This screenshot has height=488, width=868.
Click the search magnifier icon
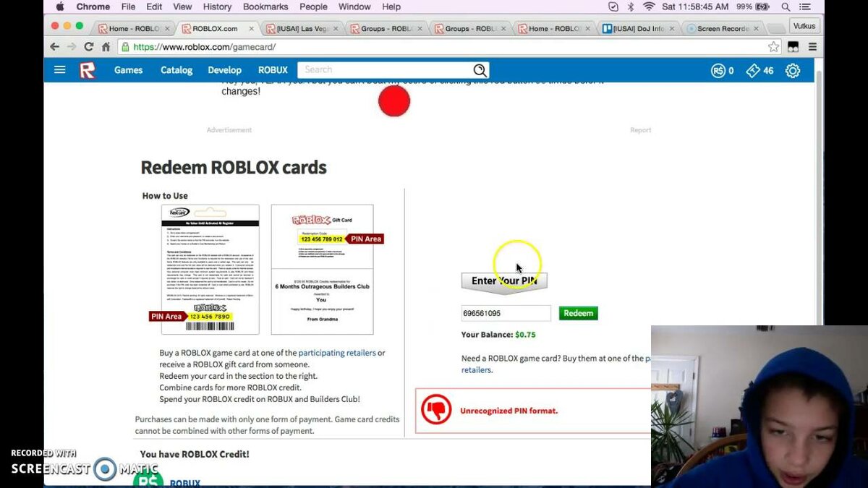click(480, 70)
